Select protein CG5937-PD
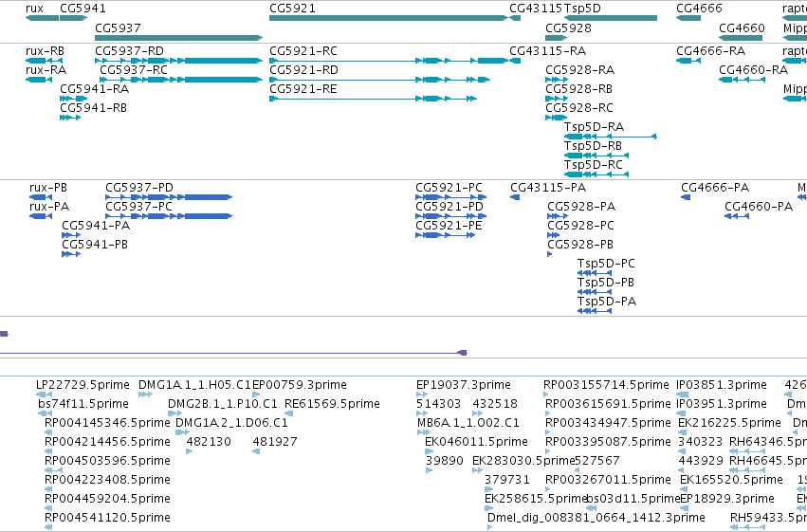 click(x=139, y=188)
